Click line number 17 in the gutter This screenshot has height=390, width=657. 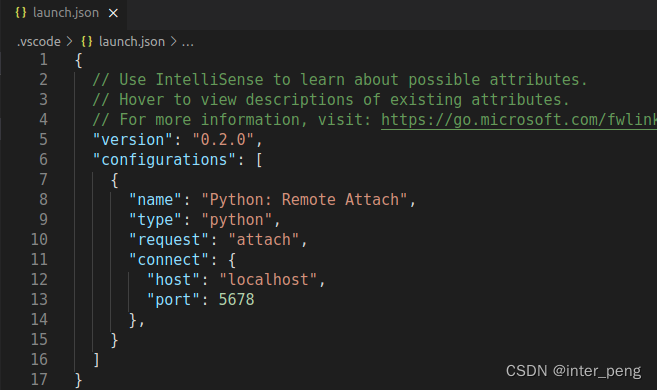click(x=39, y=380)
